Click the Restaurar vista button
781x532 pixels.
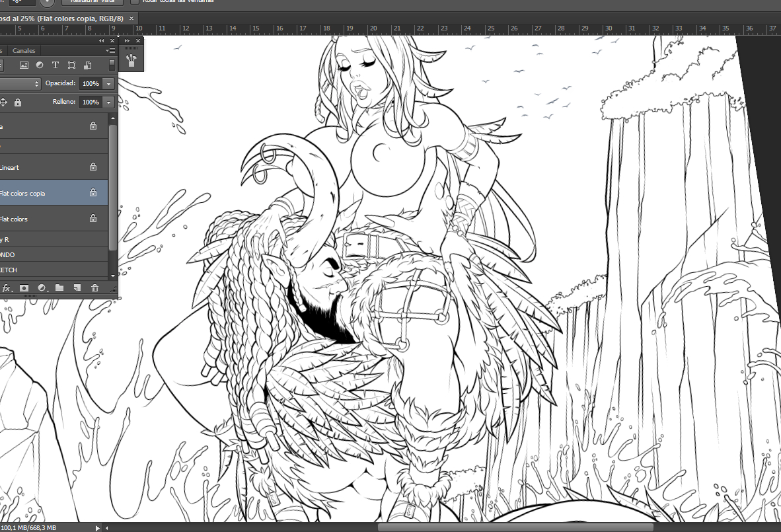tap(92, 2)
